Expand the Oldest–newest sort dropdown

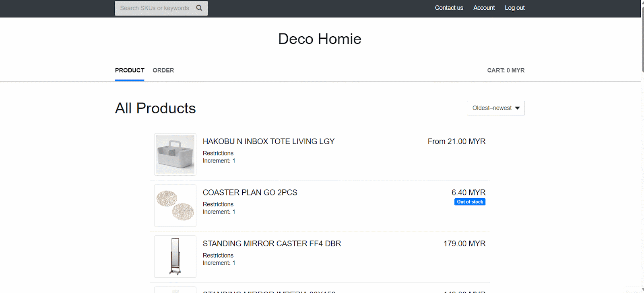(492, 108)
